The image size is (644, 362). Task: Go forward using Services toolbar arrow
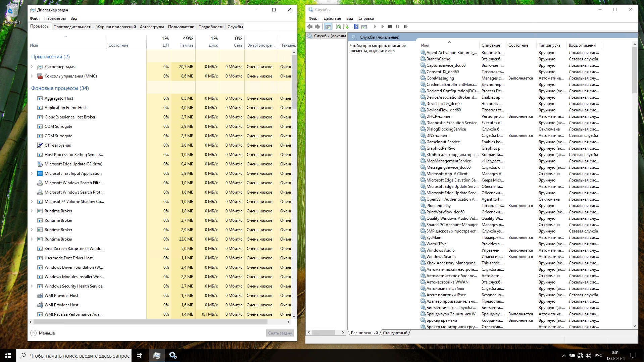[317, 27]
